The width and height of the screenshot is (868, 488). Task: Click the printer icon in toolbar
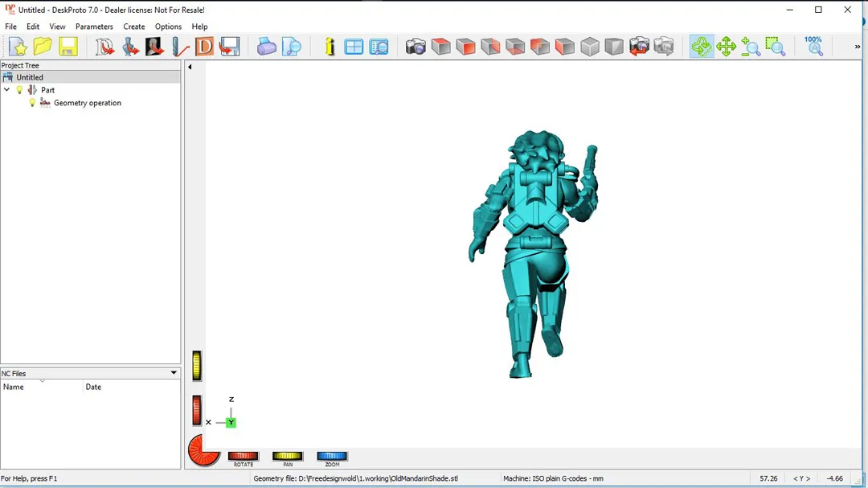267,47
